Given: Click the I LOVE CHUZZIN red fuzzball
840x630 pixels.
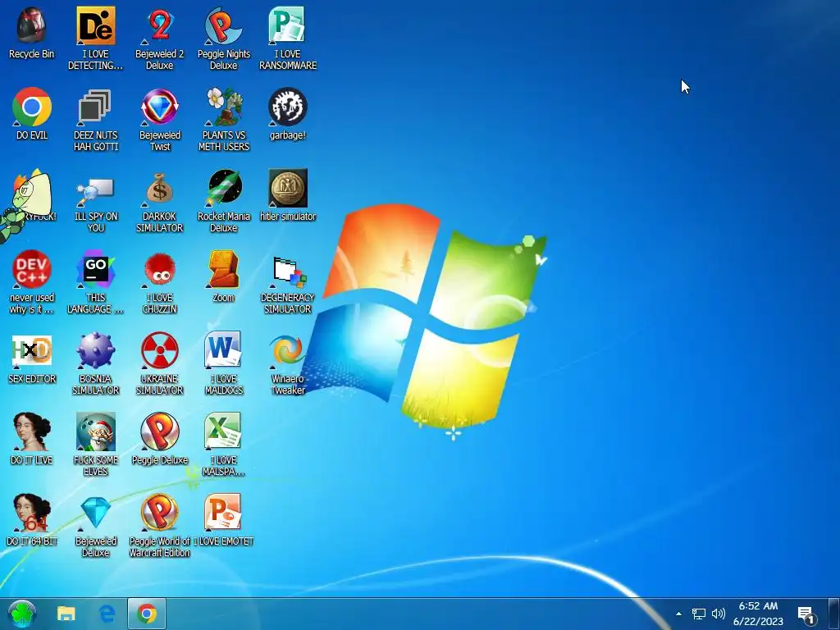Looking at the screenshot, I should pyautogui.click(x=160, y=269).
